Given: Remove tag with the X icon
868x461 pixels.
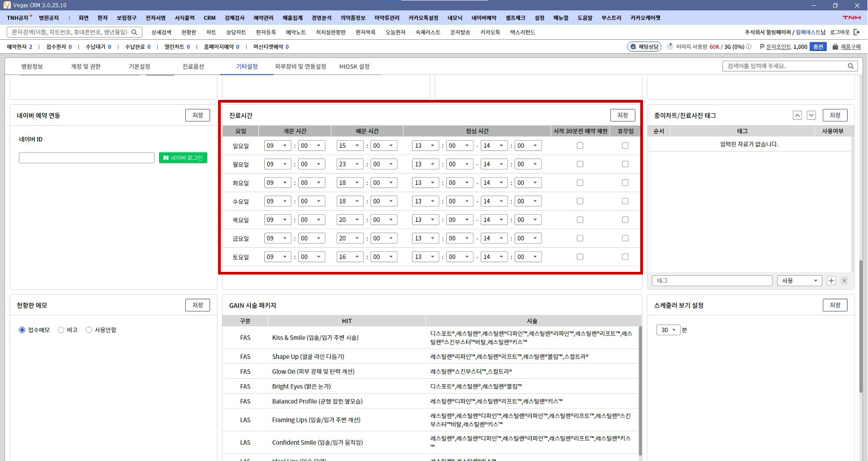Looking at the screenshot, I should (x=844, y=280).
